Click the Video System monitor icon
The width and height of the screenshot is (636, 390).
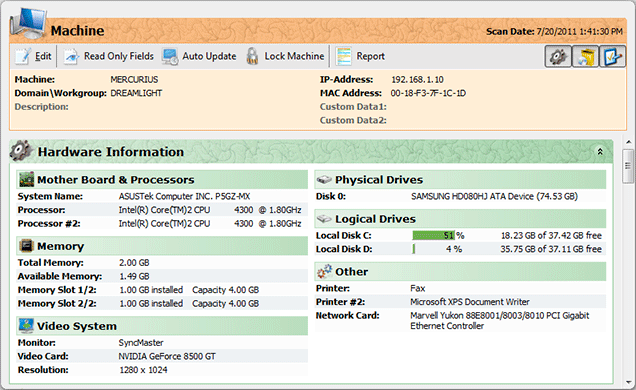click(26, 326)
